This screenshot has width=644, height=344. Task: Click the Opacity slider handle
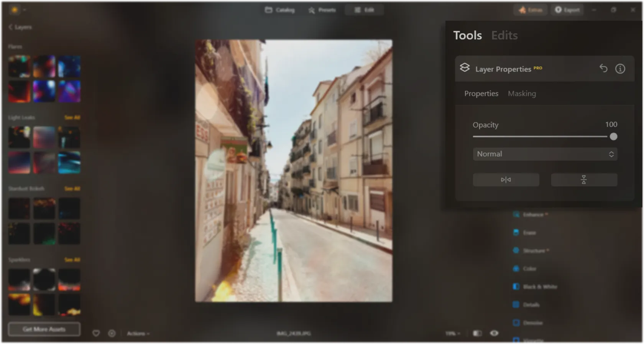pyautogui.click(x=613, y=137)
